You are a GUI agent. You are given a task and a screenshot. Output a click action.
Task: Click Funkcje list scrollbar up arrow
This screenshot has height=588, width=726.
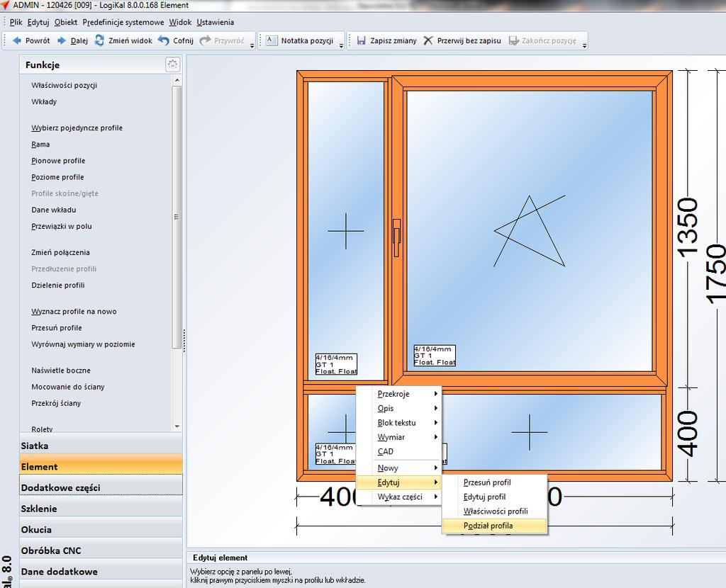click(177, 80)
